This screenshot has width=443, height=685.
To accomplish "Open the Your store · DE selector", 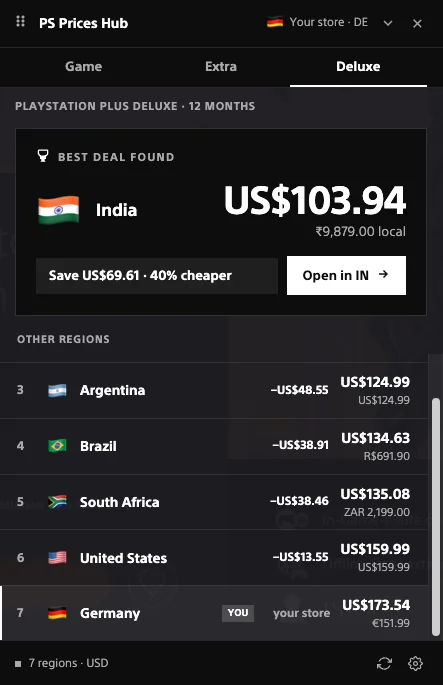I will coord(318,22).
